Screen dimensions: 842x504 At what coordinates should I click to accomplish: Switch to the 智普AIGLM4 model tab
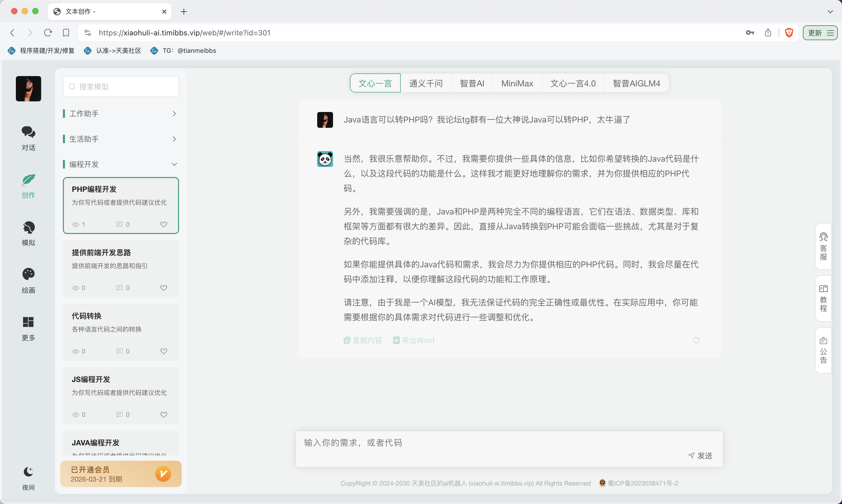pyautogui.click(x=636, y=83)
